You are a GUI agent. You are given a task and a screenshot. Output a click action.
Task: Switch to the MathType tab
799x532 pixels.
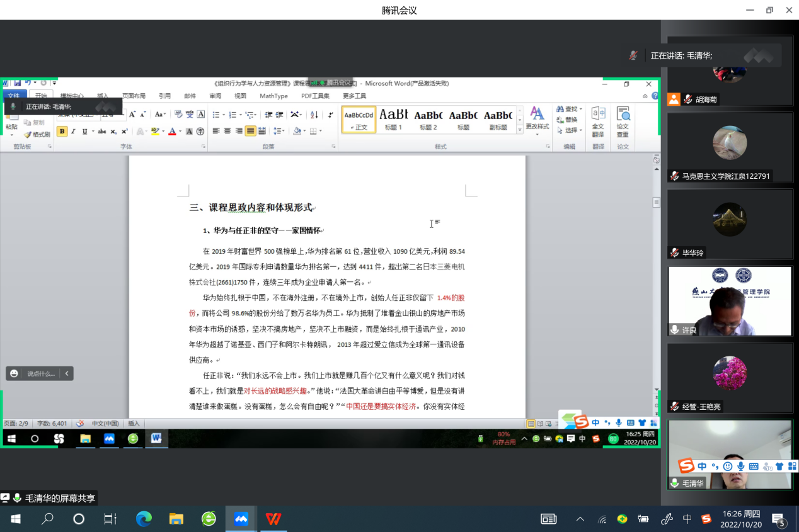[x=273, y=96]
